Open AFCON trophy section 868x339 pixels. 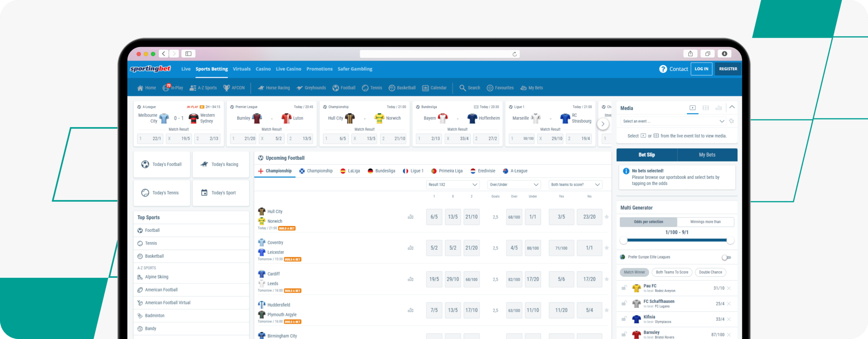234,88
